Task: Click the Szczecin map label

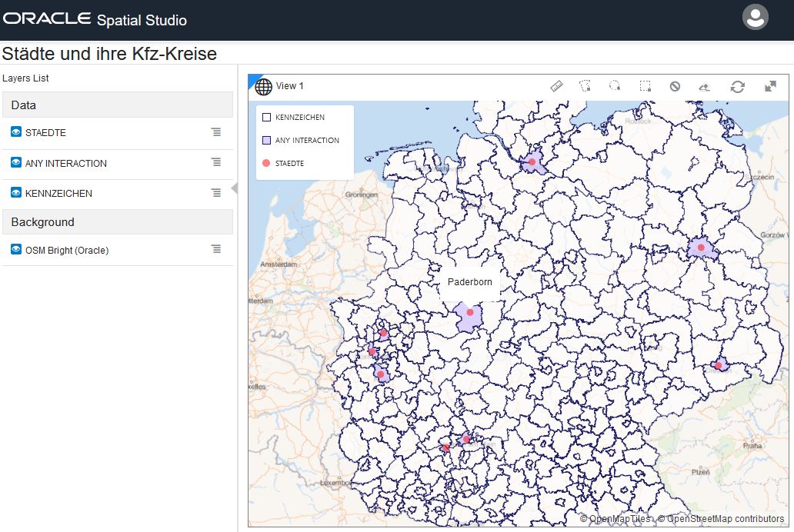Action: pos(759,177)
